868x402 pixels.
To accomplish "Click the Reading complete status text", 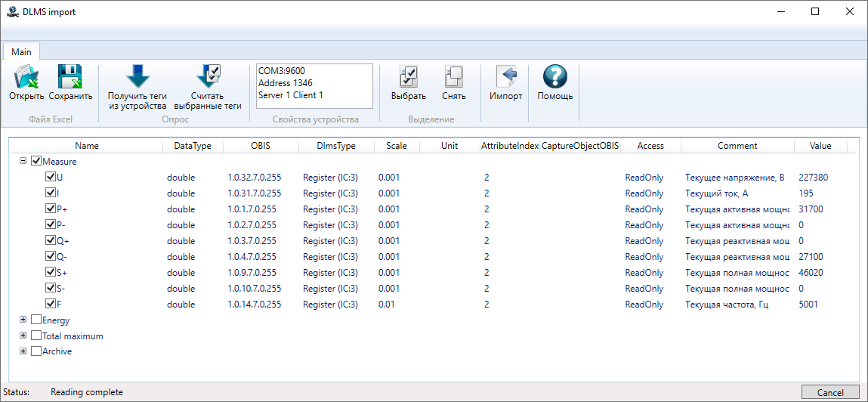I will pos(87,392).
